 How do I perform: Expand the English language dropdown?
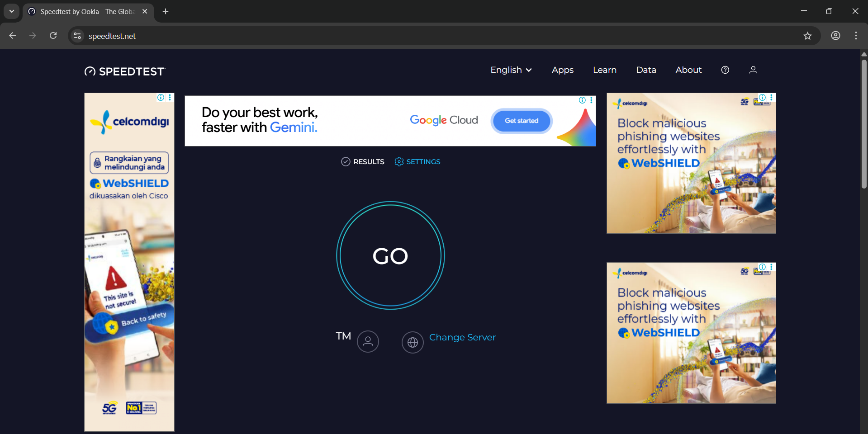click(x=511, y=70)
